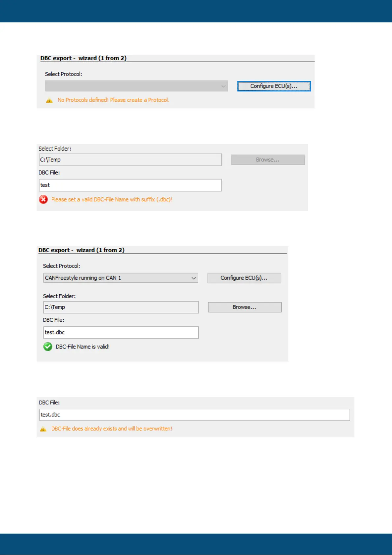Click the DBC File field containing test

click(130, 185)
